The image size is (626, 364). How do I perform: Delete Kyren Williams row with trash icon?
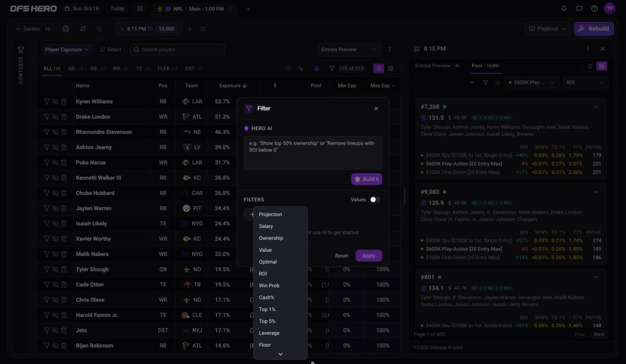tap(64, 101)
